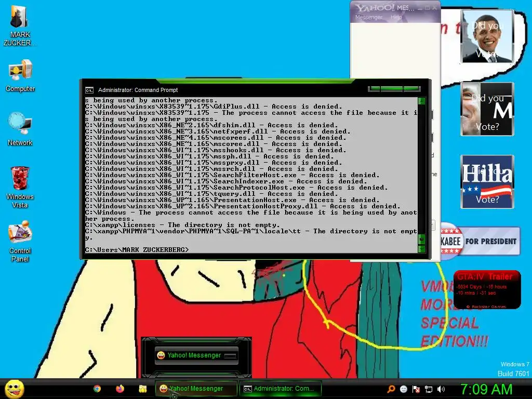The image size is (532, 399).
Task: Click the Command Prompt title bar icon
Action: (89, 90)
